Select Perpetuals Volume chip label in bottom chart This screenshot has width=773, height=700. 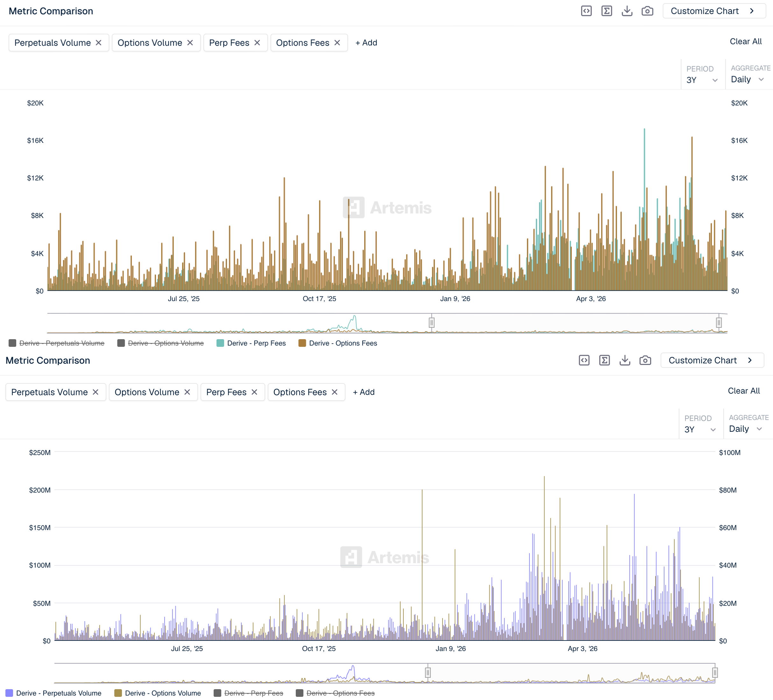point(49,392)
